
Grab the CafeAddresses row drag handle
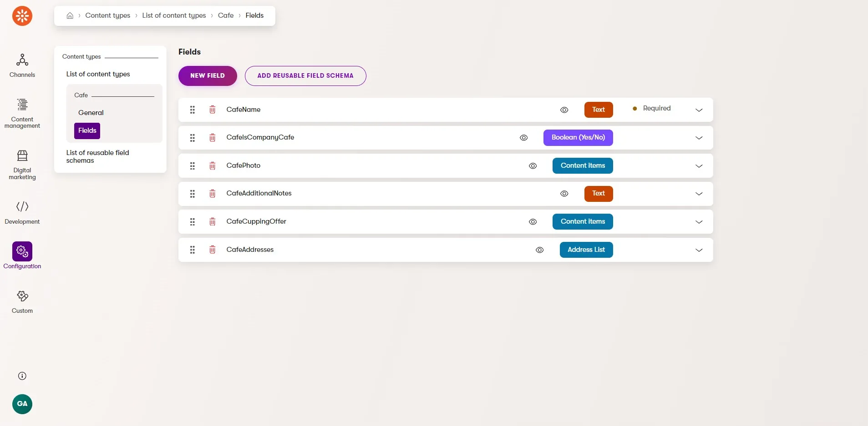(x=193, y=250)
